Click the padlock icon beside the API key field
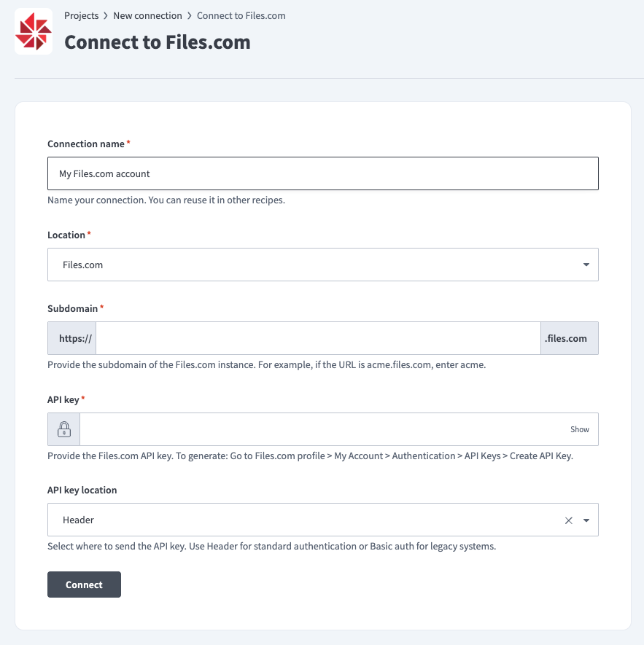This screenshot has width=644, height=645. coord(63,429)
